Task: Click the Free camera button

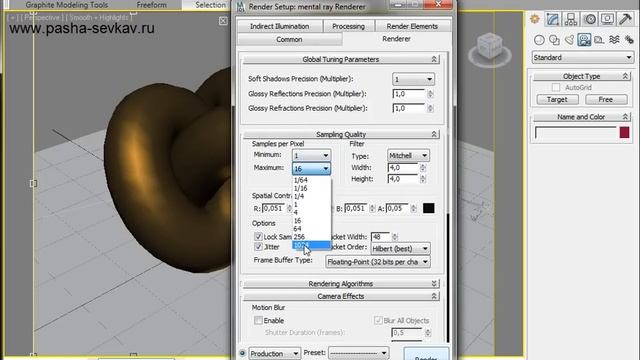Action: click(606, 100)
